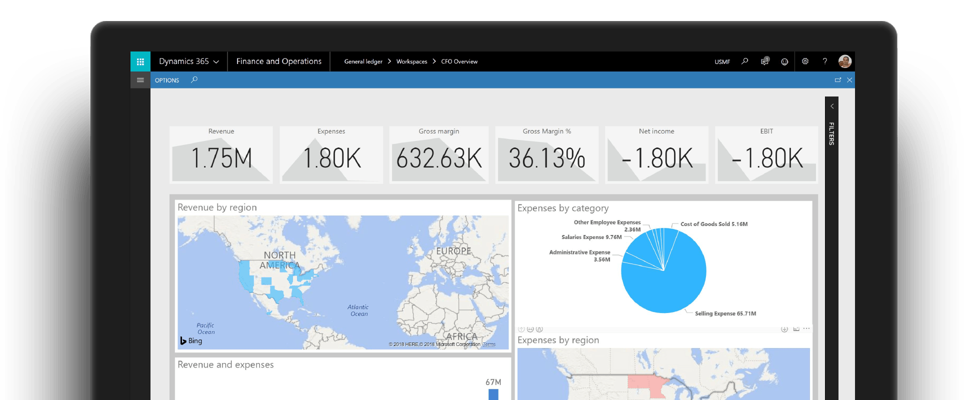The height and width of the screenshot is (400, 980).
Task: Open the search magnifier in top bar
Action: pos(744,61)
